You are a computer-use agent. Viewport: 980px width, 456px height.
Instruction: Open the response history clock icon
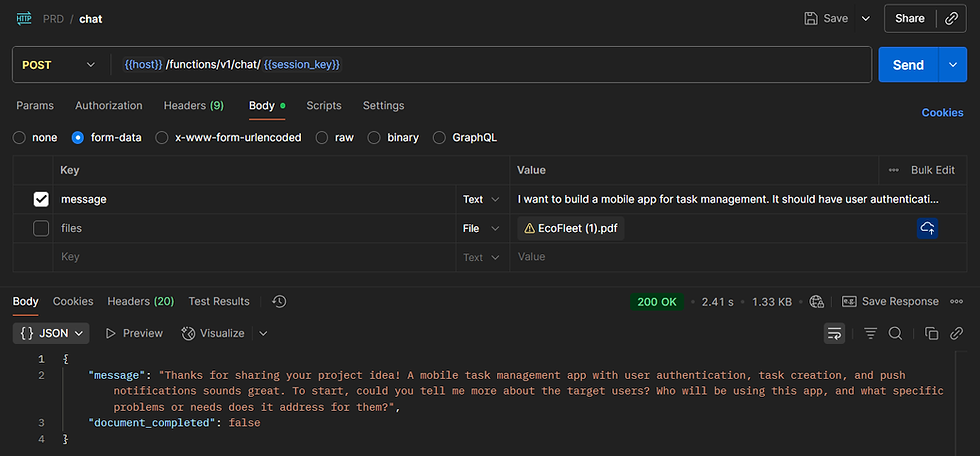point(279,302)
